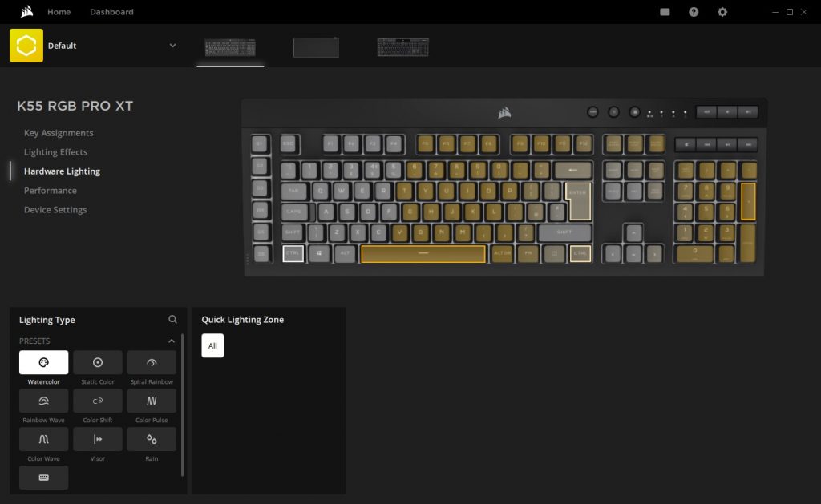The height and width of the screenshot is (504, 821).
Task: Select the Watercolor lighting preset
Action: tap(43, 362)
